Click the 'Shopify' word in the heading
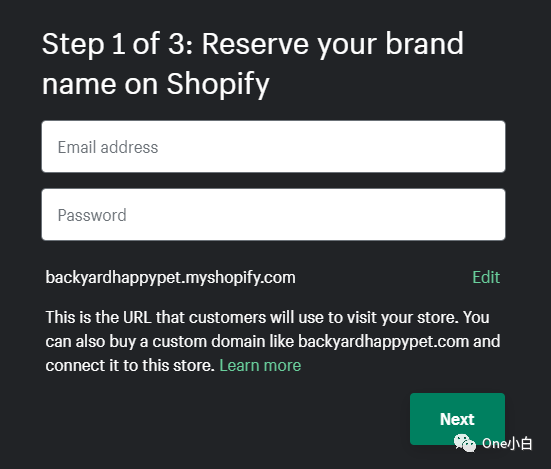This screenshot has height=469, width=551. 218,84
